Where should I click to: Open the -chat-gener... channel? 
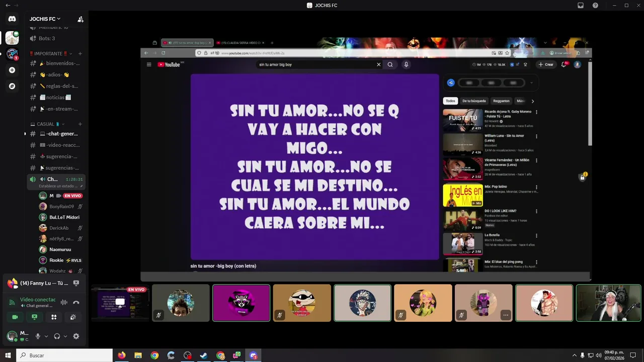pyautogui.click(x=55, y=134)
